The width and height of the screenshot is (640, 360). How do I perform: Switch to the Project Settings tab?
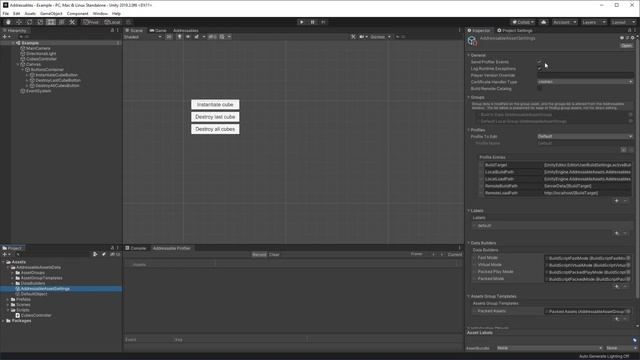[x=515, y=31]
